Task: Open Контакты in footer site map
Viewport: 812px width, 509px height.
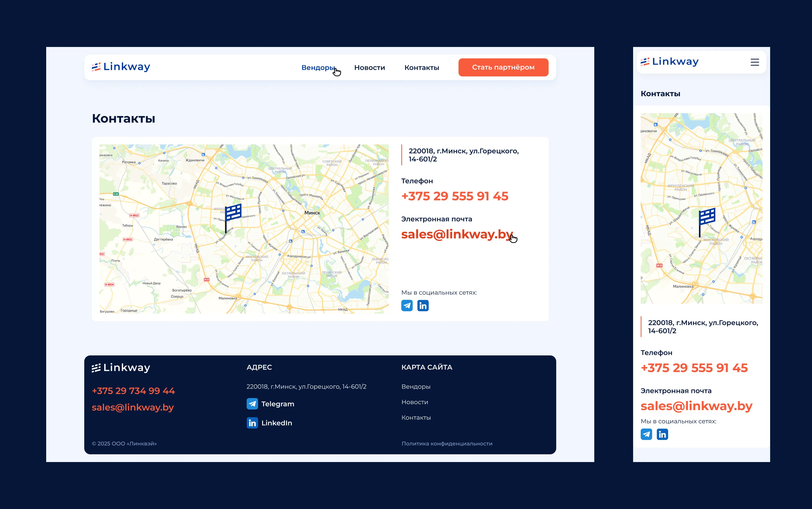Action: (416, 418)
